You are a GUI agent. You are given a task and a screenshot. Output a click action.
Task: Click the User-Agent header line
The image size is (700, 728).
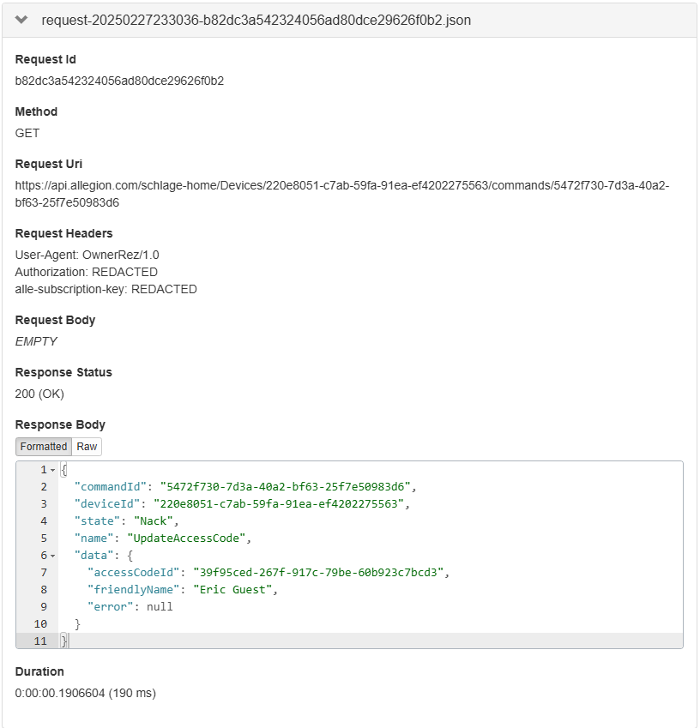pyautogui.click(x=87, y=255)
